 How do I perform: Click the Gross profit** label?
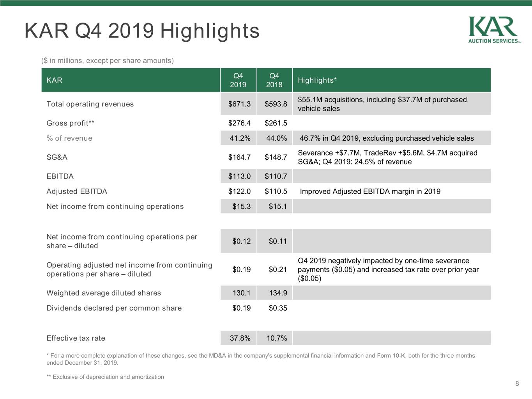[x=71, y=123]
